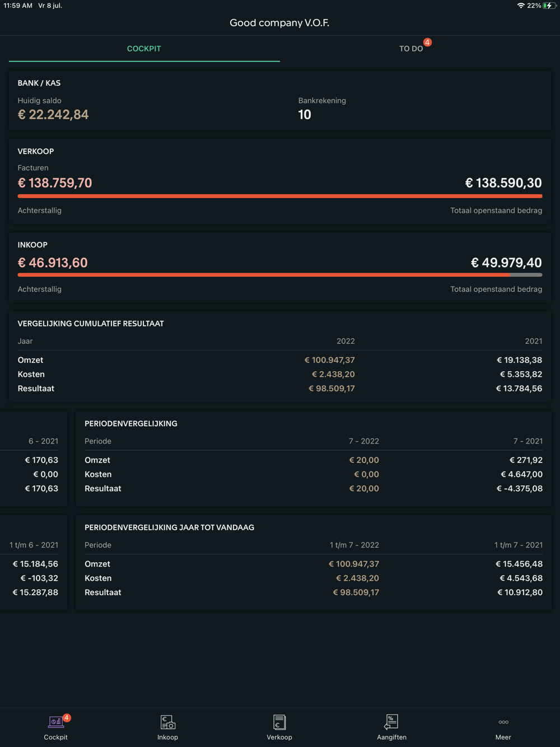Tap the Periodenvergelijking Jaar Tot Vandaag card
Image resolution: width=560 pixels, height=747 pixels.
click(x=313, y=562)
